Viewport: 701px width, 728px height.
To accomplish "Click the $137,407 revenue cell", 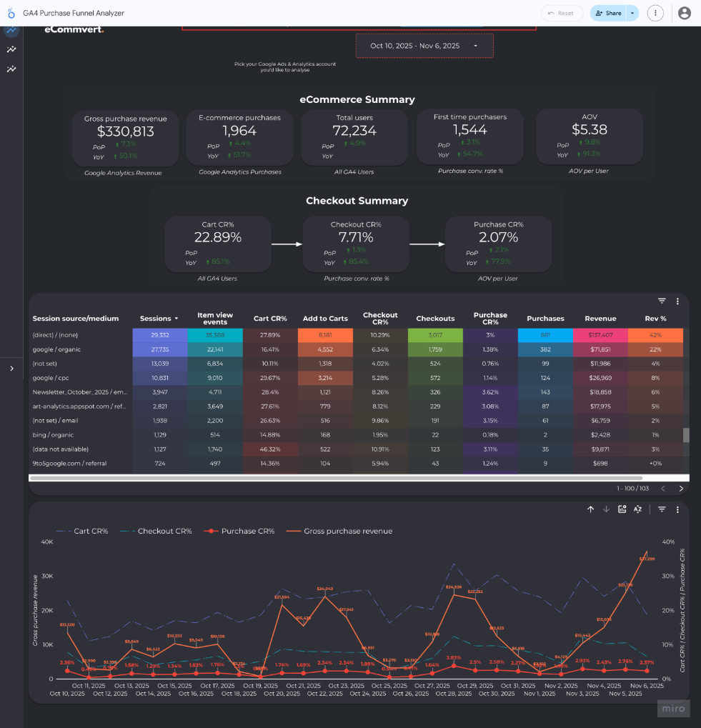I will pyautogui.click(x=600, y=335).
